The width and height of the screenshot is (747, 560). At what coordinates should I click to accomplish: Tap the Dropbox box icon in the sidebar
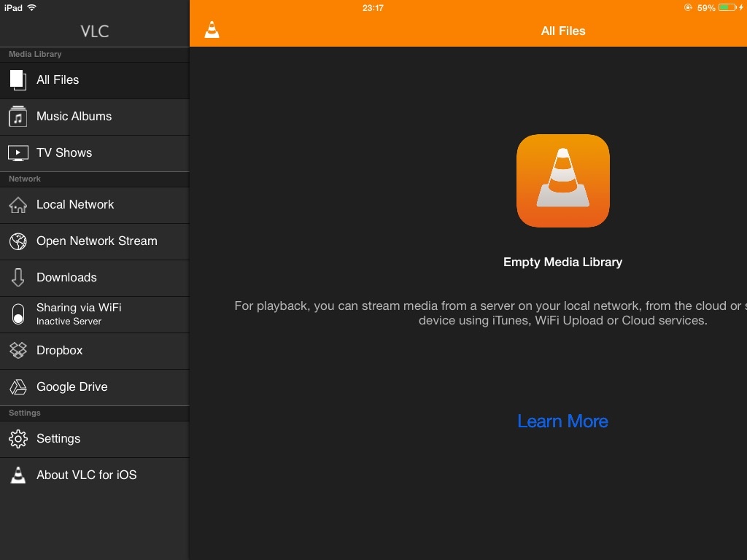(x=18, y=351)
